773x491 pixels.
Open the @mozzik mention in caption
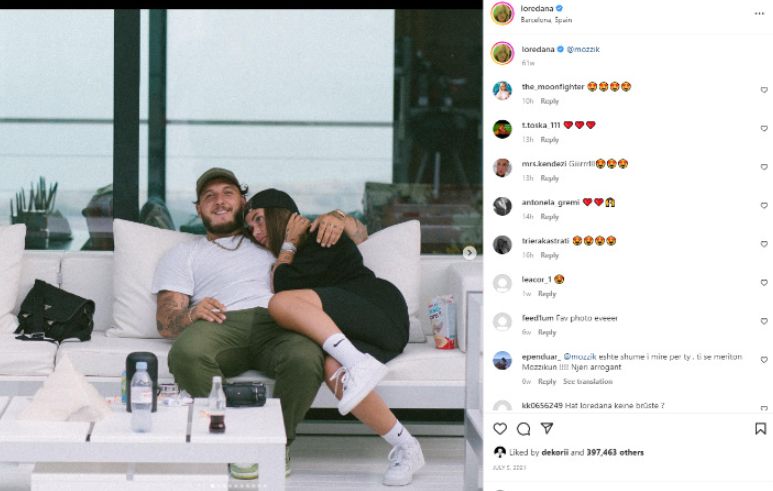583,49
